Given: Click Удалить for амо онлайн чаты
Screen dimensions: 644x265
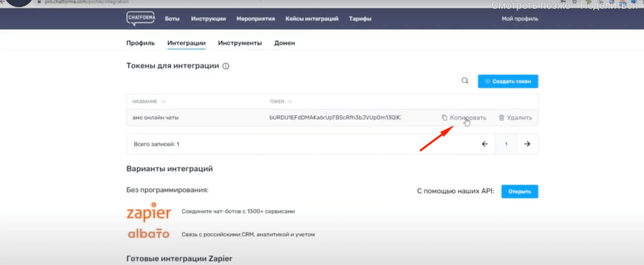Looking at the screenshot, I should click(516, 118).
